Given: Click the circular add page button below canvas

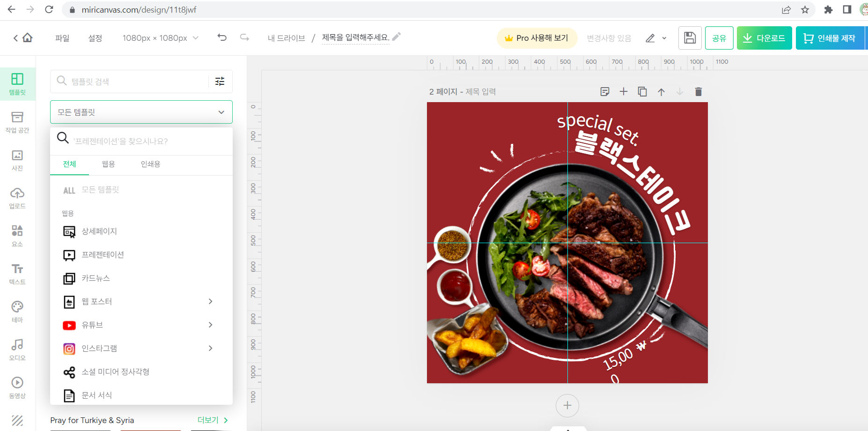Looking at the screenshot, I should (x=567, y=405).
